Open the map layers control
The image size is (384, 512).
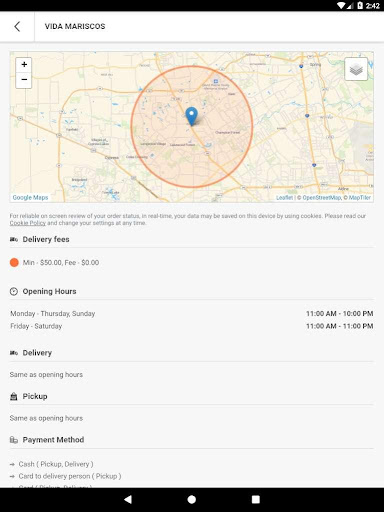pyautogui.click(x=356, y=69)
